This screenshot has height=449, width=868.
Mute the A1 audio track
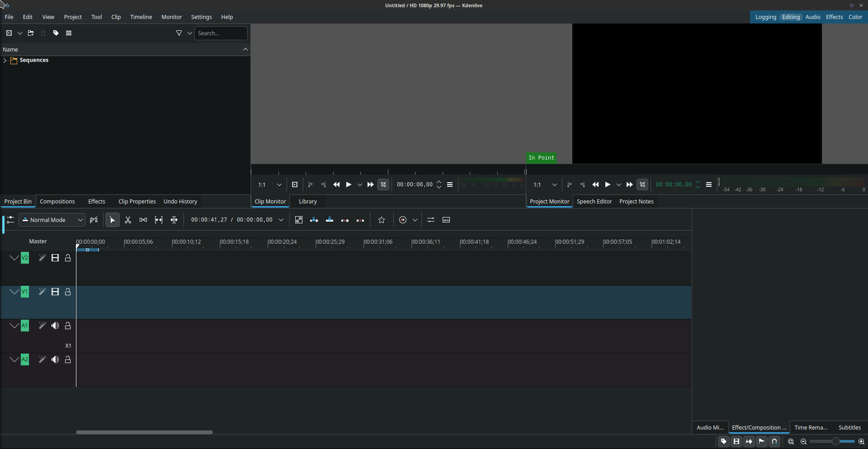point(55,326)
